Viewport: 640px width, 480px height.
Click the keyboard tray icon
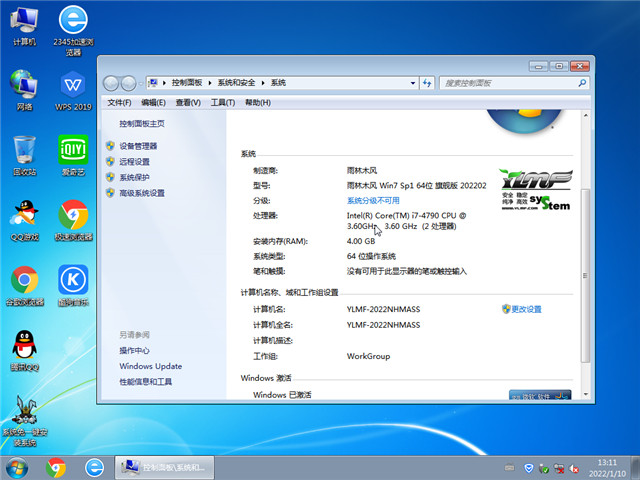(509, 467)
